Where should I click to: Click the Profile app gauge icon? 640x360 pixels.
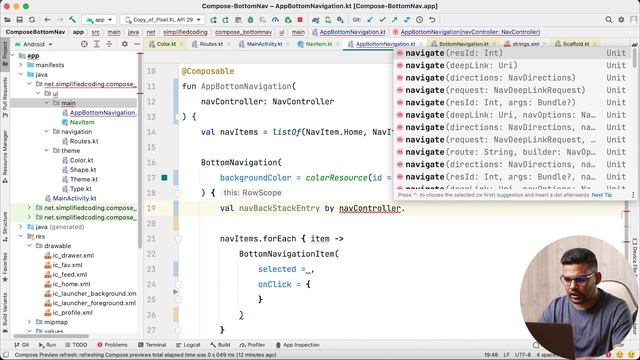(x=276, y=20)
